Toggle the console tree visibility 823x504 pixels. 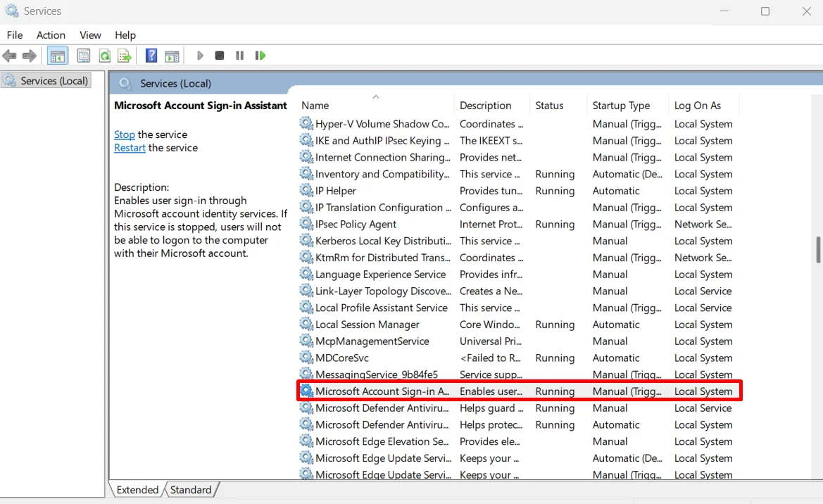(56, 56)
